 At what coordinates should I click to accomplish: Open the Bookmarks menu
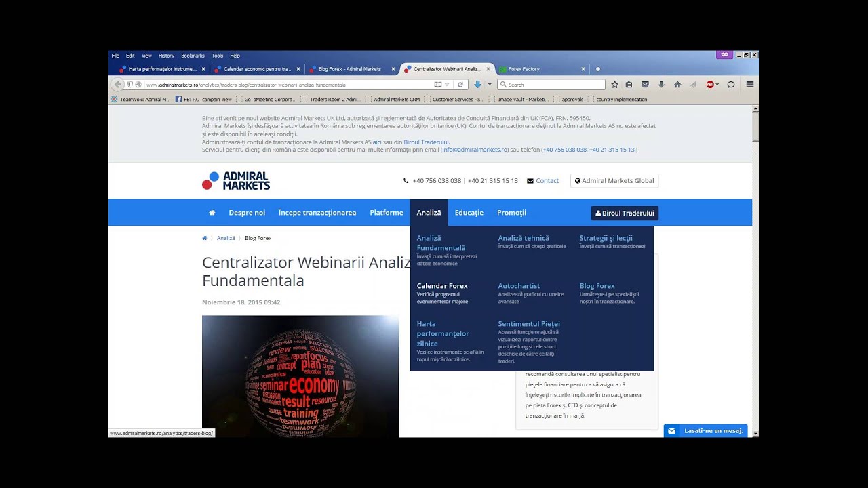193,56
